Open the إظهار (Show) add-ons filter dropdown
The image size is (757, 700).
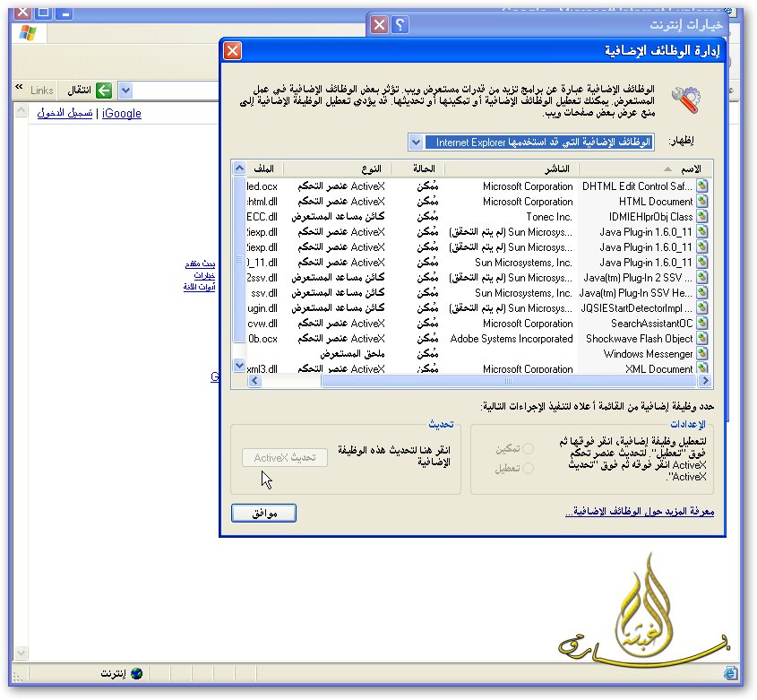(x=415, y=142)
